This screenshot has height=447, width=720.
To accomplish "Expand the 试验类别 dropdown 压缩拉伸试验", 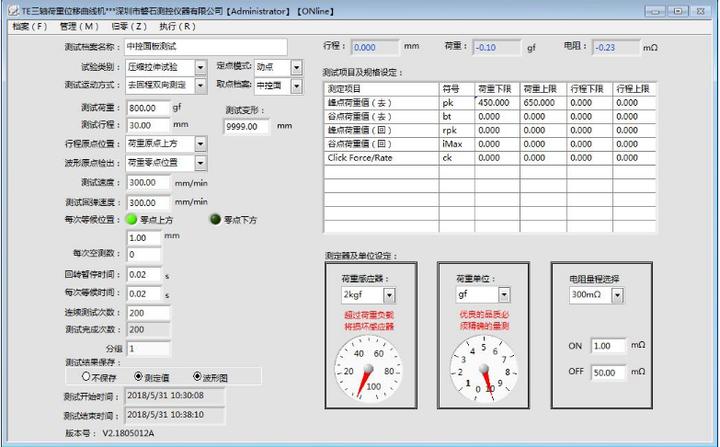I will click(201, 68).
